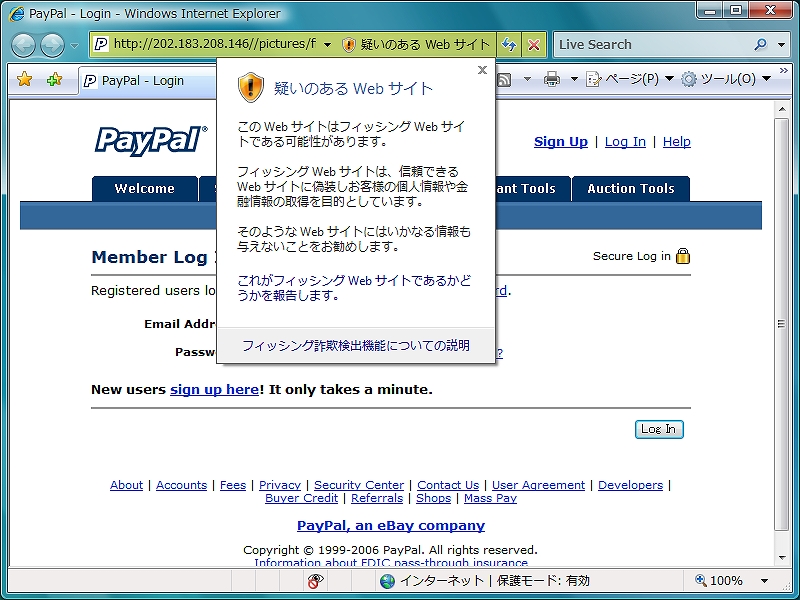Click the Log In button
Viewport: 800px width, 600px height.
pos(659,429)
